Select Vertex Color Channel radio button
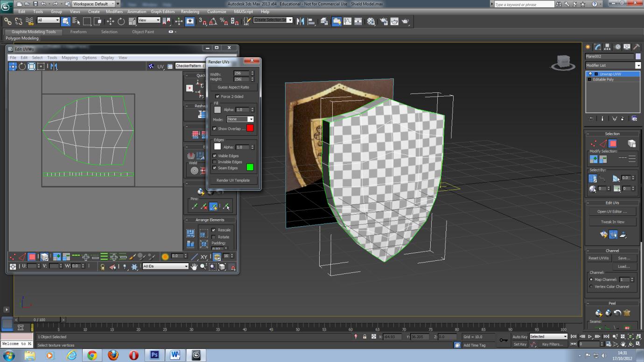The image size is (644, 362). pos(591,286)
